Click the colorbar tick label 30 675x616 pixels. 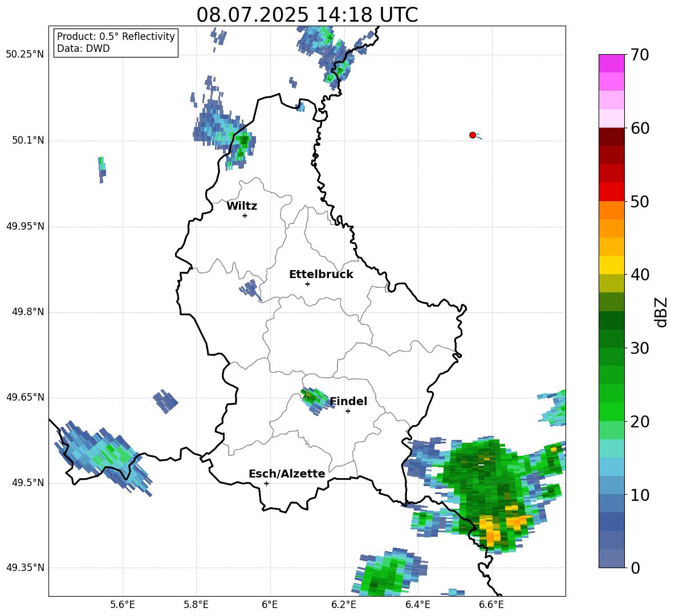640,348
